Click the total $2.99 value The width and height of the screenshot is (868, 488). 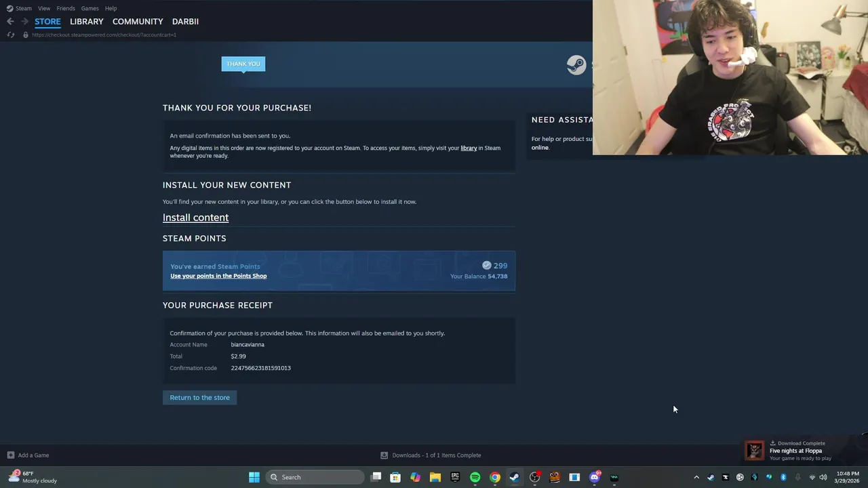[x=238, y=356]
